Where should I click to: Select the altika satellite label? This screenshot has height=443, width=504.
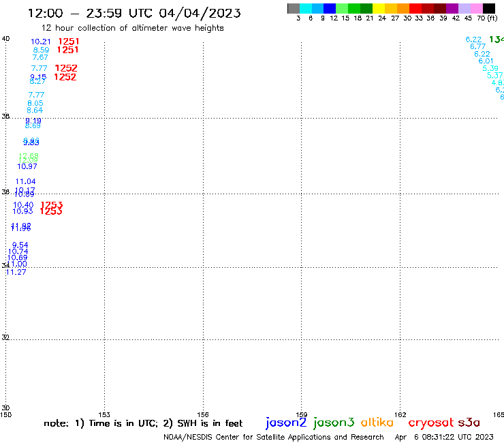click(x=377, y=422)
